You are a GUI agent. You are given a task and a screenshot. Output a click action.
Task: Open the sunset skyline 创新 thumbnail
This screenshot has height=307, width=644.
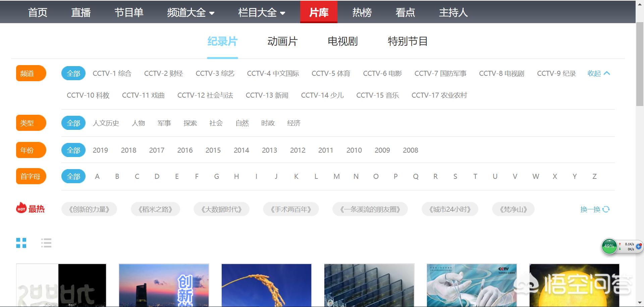click(x=164, y=285)
